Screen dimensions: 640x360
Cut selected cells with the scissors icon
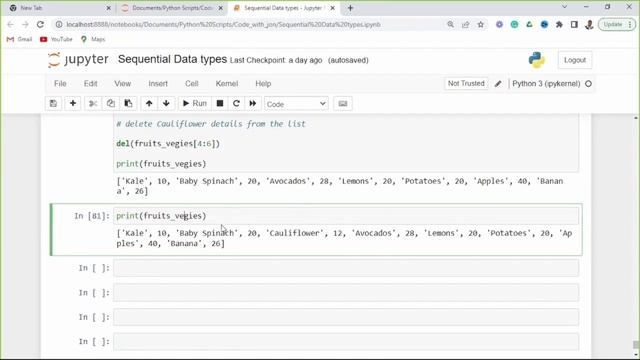tap(93, 104)
